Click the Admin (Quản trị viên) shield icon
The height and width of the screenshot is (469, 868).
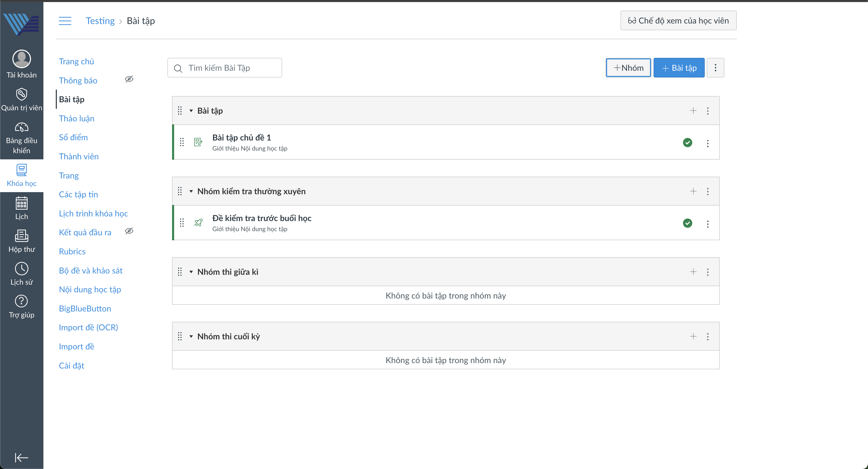click(x=21, y=94)
